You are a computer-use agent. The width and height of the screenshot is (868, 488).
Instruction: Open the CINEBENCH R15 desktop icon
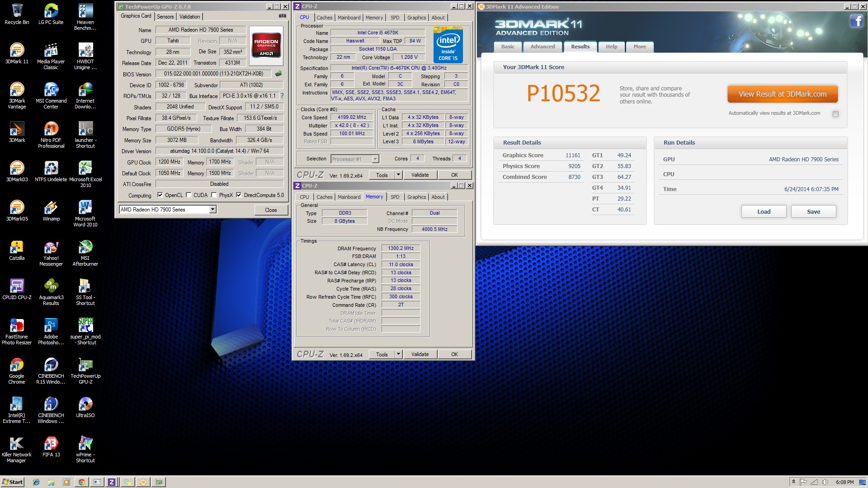click(51, 371)
